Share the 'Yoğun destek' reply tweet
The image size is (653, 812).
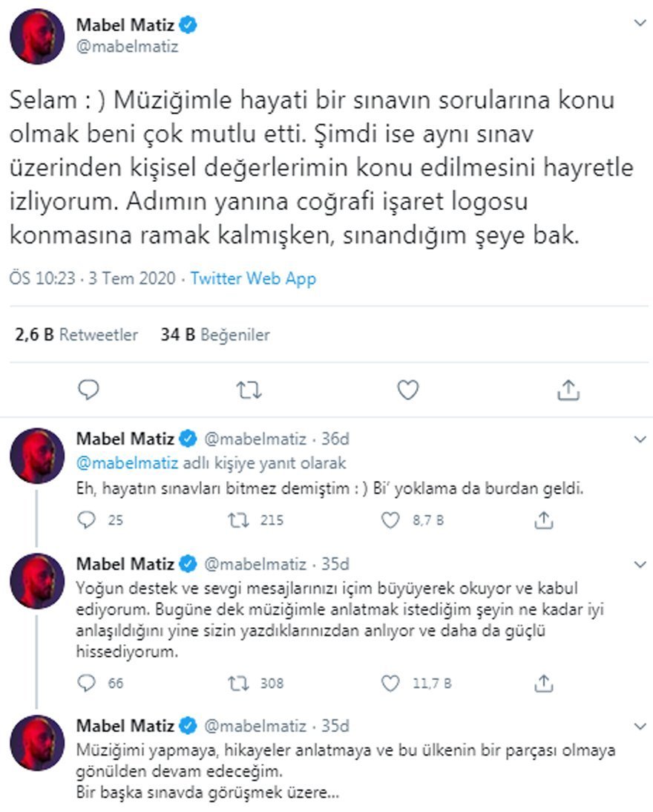point(544,682)
